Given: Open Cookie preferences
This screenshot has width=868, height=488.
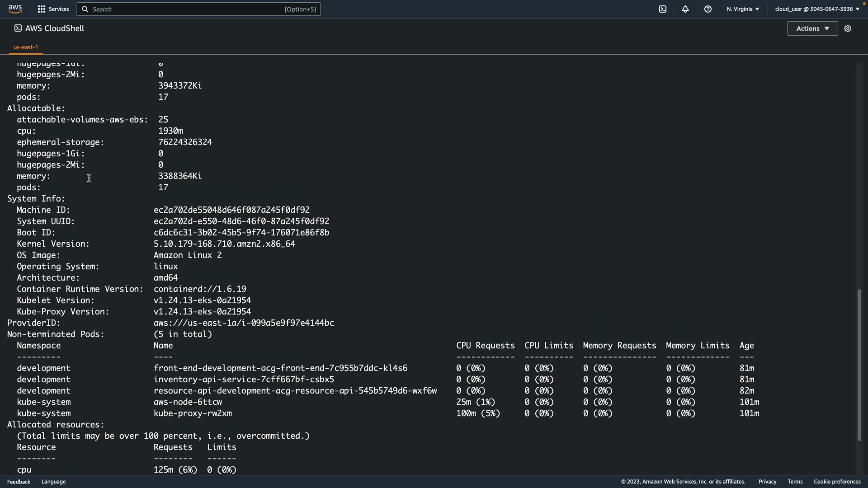Looking at the screenshot, I should point(837,482).
